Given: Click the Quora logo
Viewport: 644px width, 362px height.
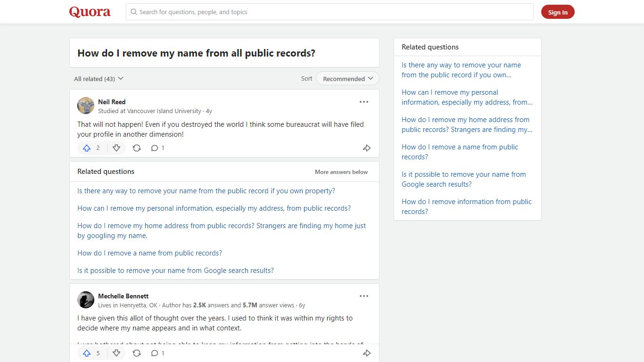Looking at the screenshot, I should pos(90,12).
